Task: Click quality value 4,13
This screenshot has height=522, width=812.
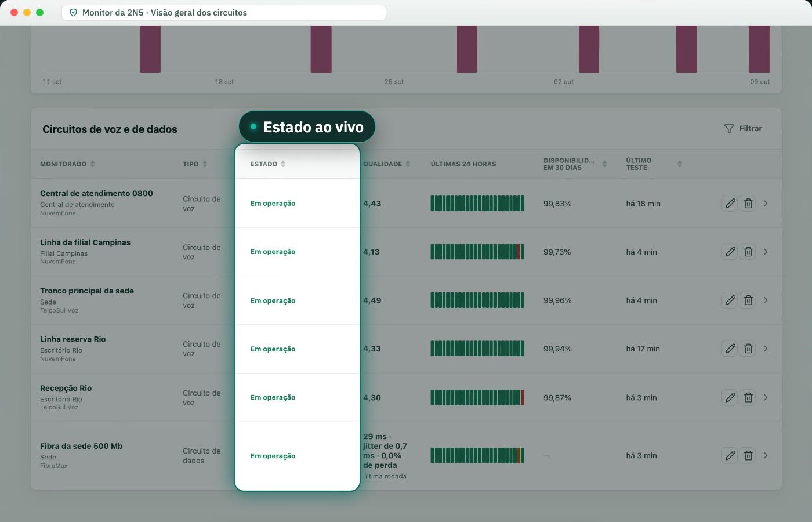Action: (371, 252)
